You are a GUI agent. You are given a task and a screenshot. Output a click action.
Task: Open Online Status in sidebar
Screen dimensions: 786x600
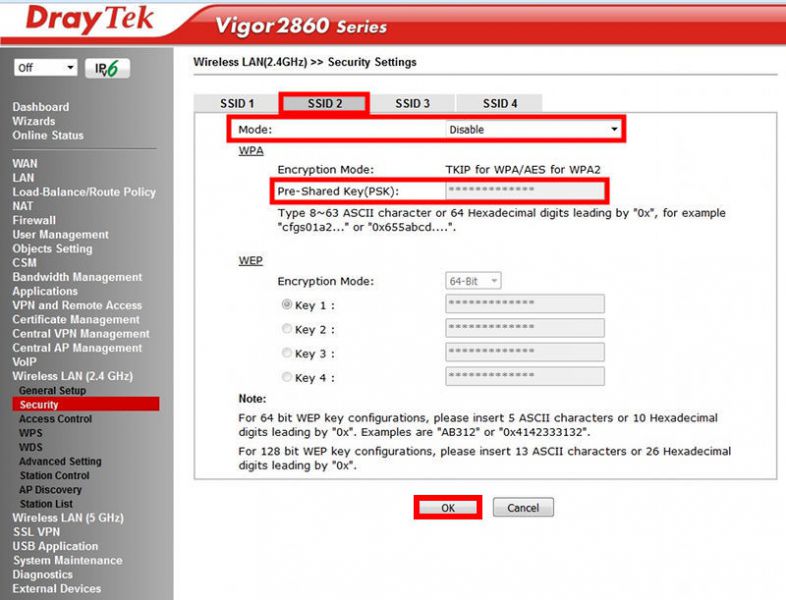click(48, 135)
